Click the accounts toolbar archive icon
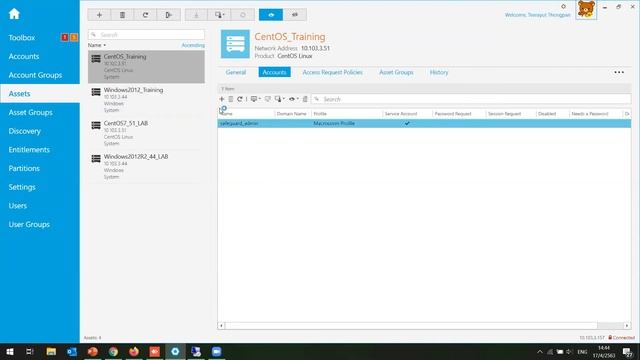 point(305,99)
